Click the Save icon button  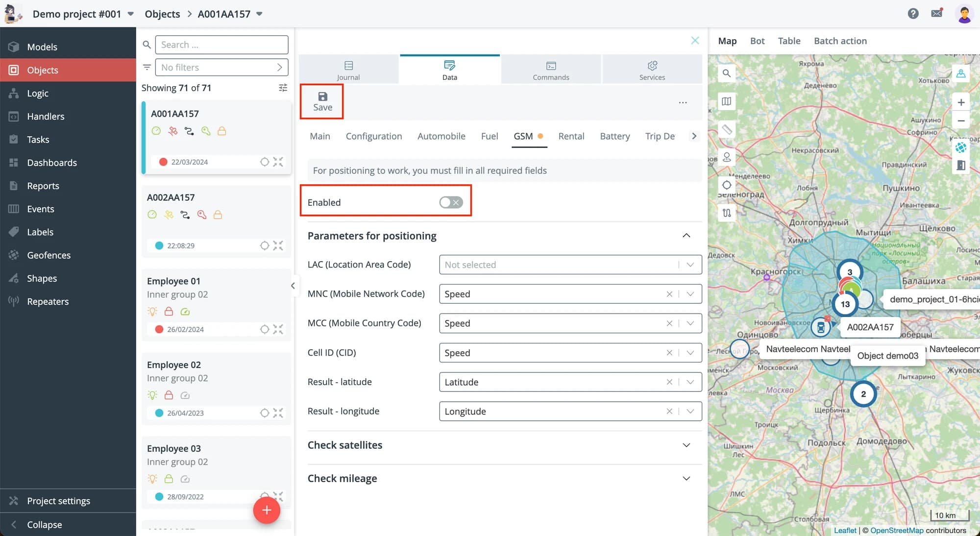322,101
